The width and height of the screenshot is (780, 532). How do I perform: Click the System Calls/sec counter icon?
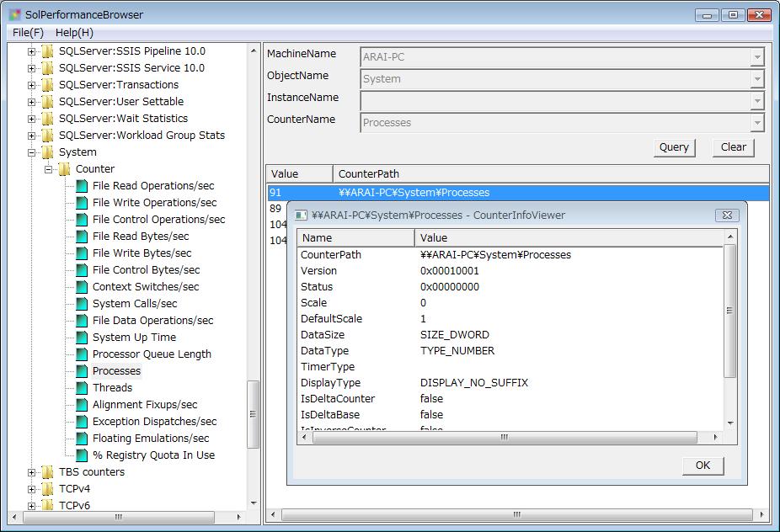[x=82, y=304]
